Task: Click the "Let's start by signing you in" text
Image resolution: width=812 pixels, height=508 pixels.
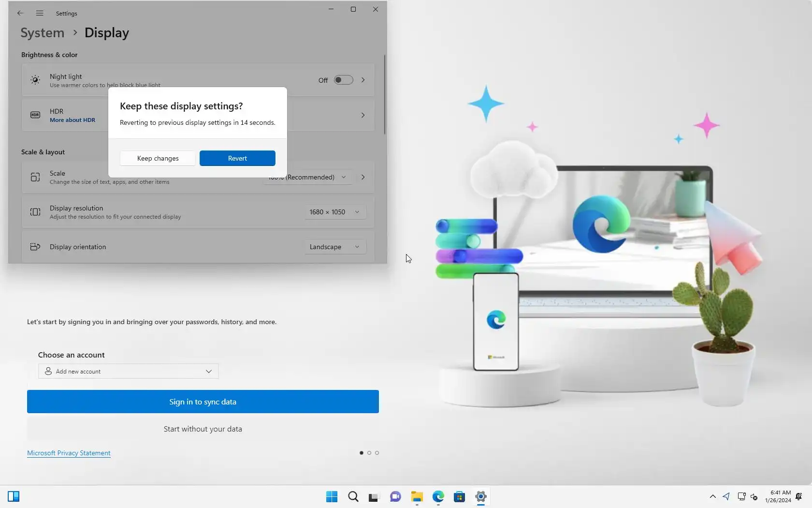Action: coord(152,322)
